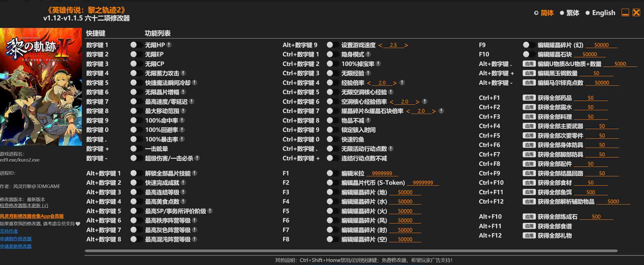
Task: Click the info icon next to 最高SP/事务所评价阶级
Action: pyautogui.click(x=210, y=211)
